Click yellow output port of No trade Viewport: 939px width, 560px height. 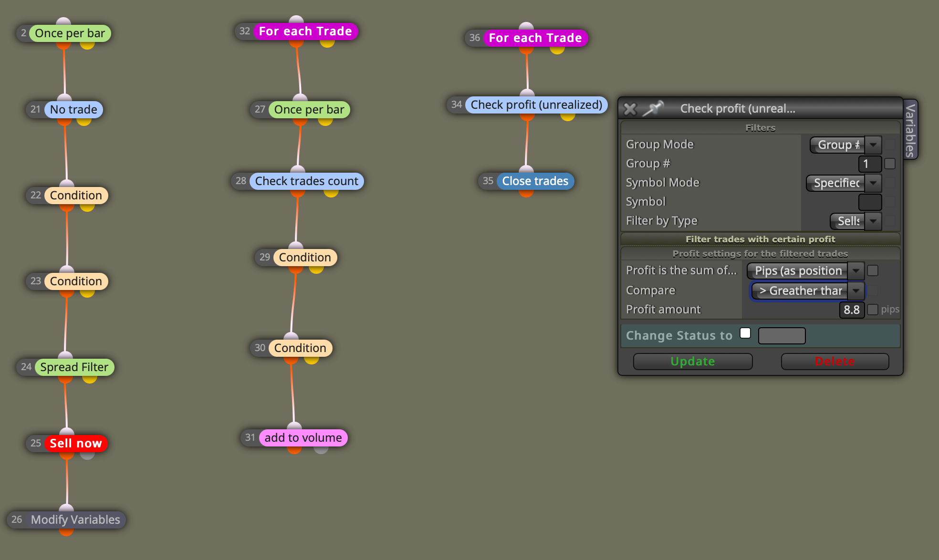click(x=84, y=121)
